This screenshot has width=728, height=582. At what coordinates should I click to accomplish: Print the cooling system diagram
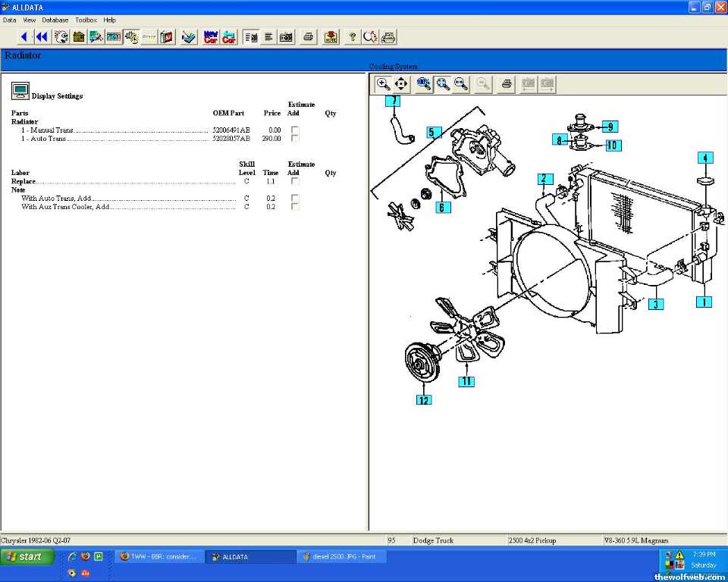[x=507, y=84]
